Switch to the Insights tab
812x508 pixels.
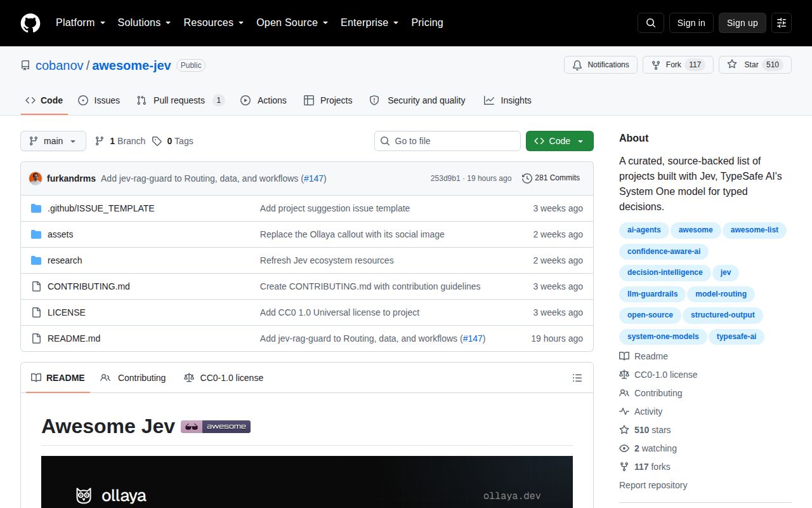507,100
